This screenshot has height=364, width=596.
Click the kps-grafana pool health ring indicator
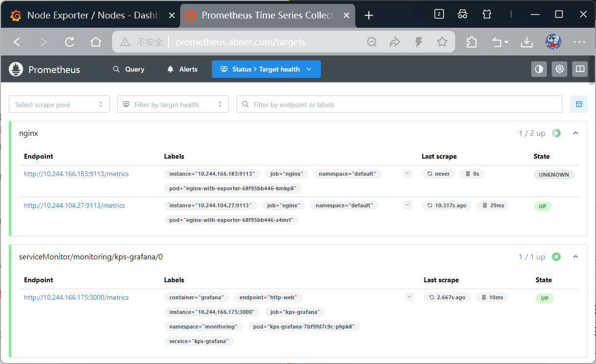tap(556, 256)
